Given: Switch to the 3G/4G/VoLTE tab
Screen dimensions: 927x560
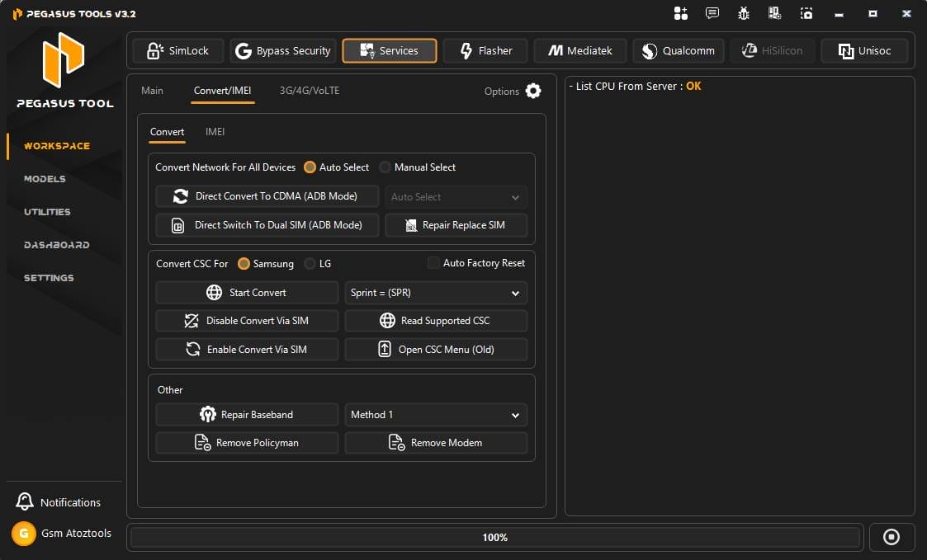Looking at the screenshot, I should tap(309, 92).
